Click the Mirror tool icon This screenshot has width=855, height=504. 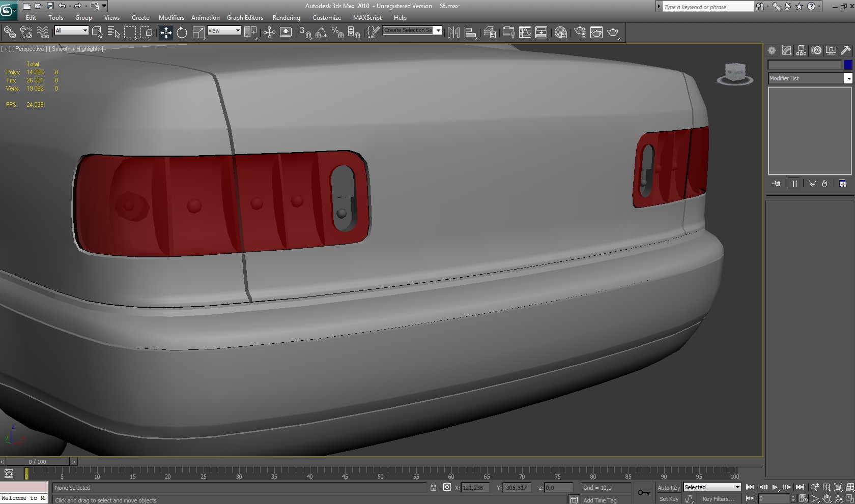pyautogui.click(x=453, y=33)
